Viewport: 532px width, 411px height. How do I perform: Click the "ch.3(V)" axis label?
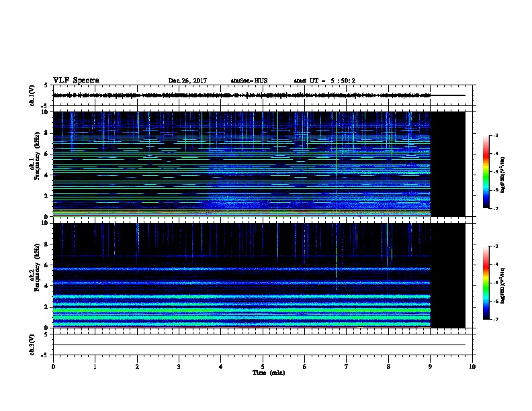tap(32, 345)
